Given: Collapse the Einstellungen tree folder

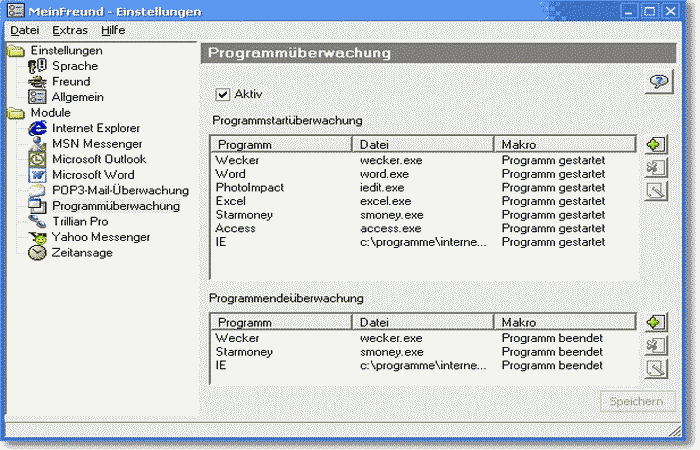Looking at the screenshot, I should 15,51.
